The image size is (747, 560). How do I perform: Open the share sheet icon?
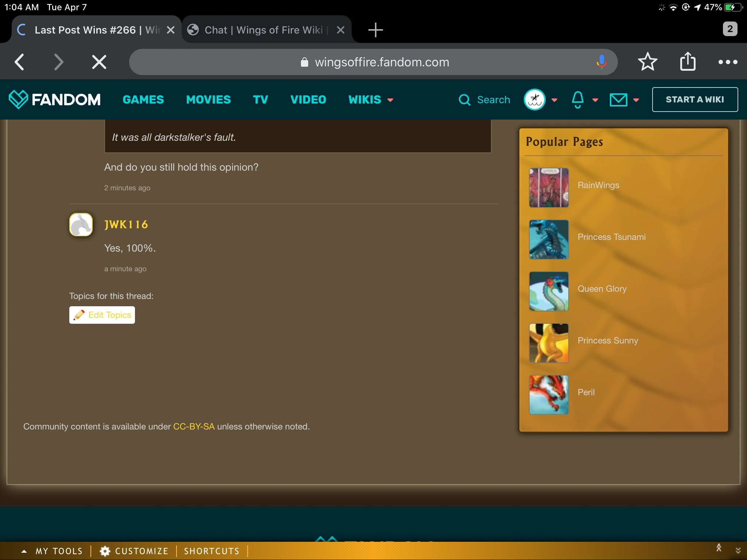click(x=688, y=62)
